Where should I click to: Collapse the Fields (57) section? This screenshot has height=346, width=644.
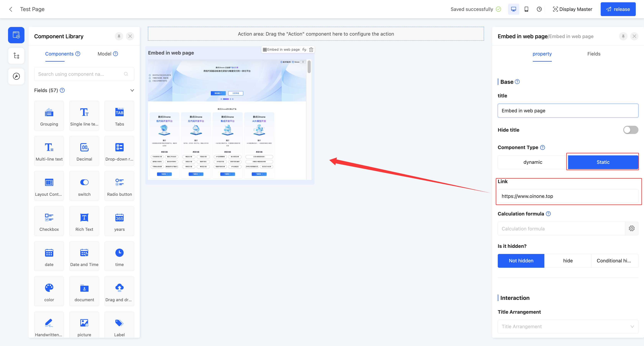pyautogui.click(x=132, y=90)
